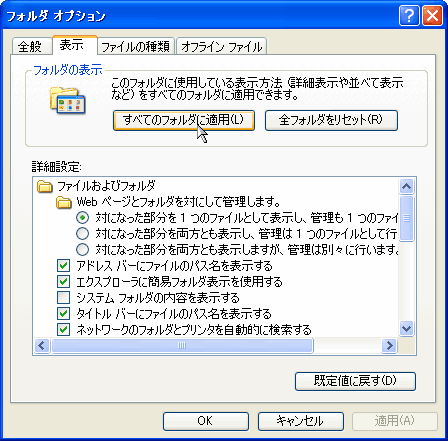Click the folder view icon in フォルダの表示
448x441 pixels.
coord(68,100)
